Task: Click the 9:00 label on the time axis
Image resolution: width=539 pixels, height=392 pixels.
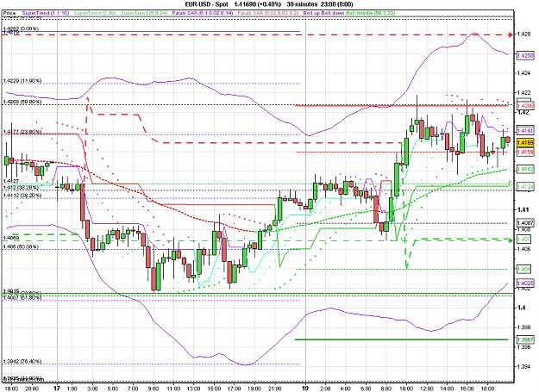Action: pyautogui.click(x=153, y=389)
